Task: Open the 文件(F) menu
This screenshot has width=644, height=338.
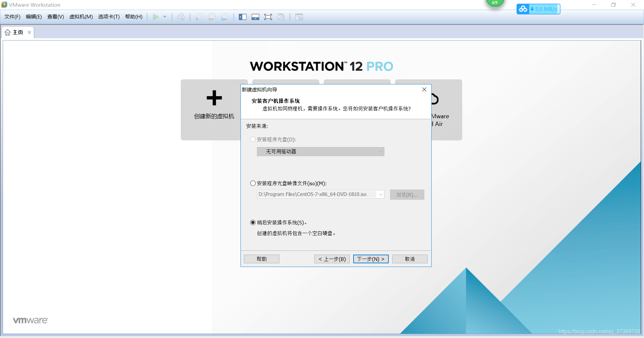Action: coord(12,17)
